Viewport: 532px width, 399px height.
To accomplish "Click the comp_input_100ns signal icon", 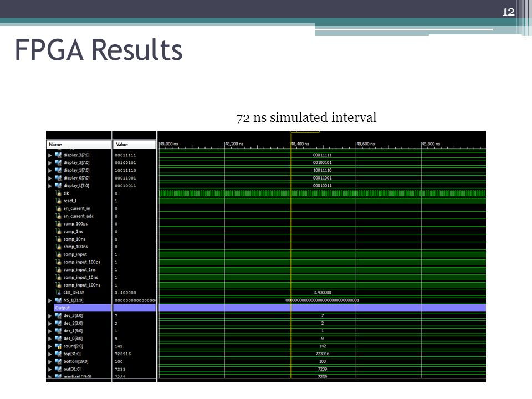I will click(x=58, y=285).
